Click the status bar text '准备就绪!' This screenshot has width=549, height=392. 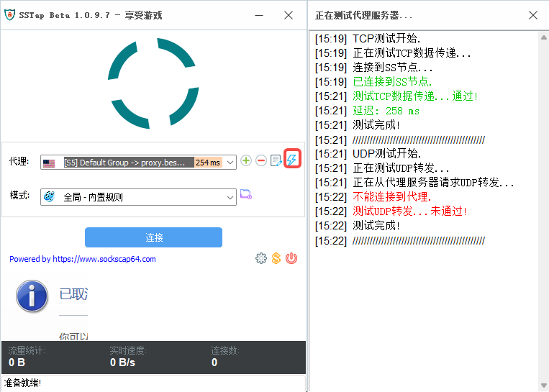22,383
